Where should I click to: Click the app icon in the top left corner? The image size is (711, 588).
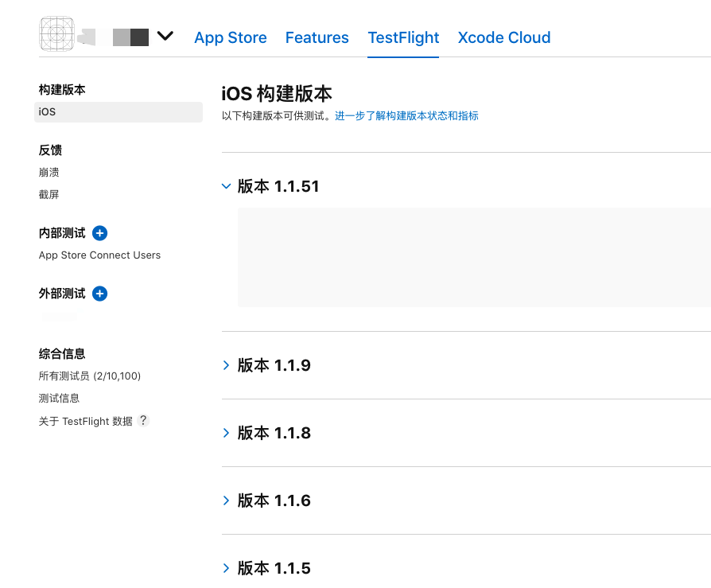(x=56, y=34)
